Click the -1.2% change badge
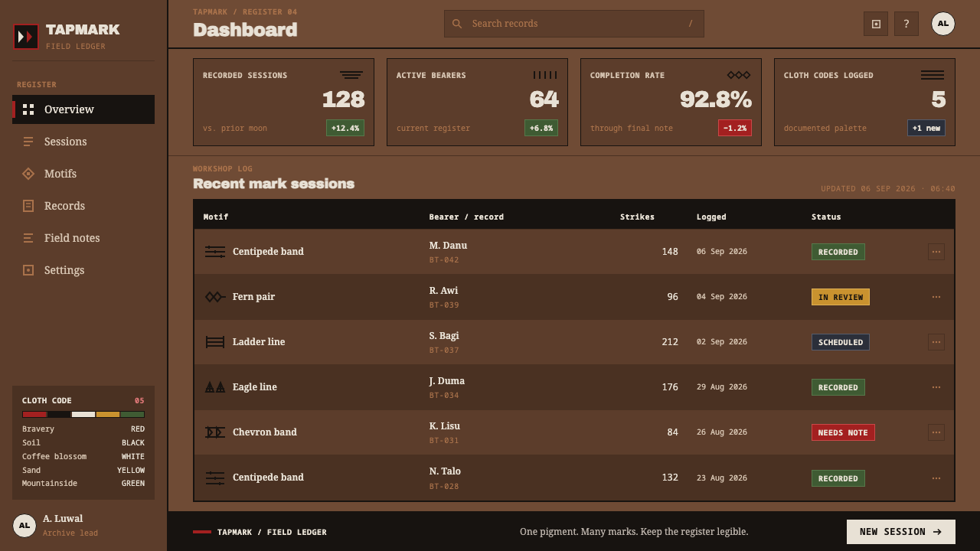This screenshot has width=980, height=551. [735, 128]
